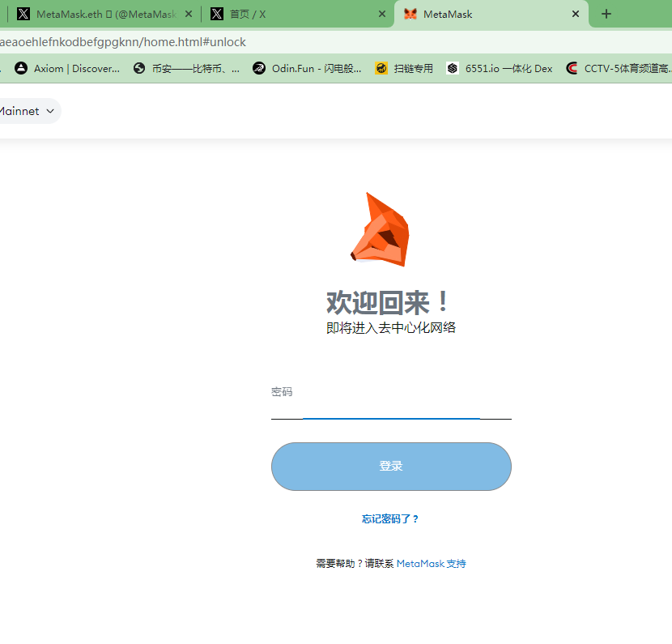
Task: Open the 币安 bookmark
Action: tap(186, 68)
